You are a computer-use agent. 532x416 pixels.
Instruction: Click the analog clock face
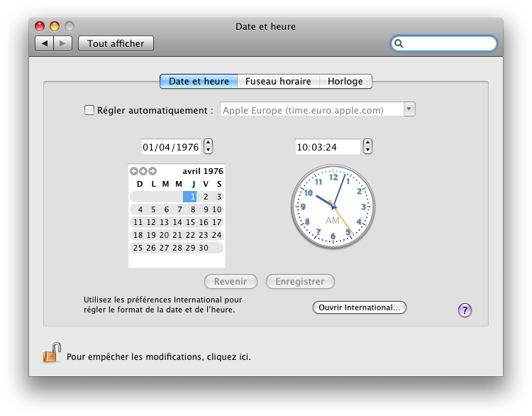coord(333,207)
